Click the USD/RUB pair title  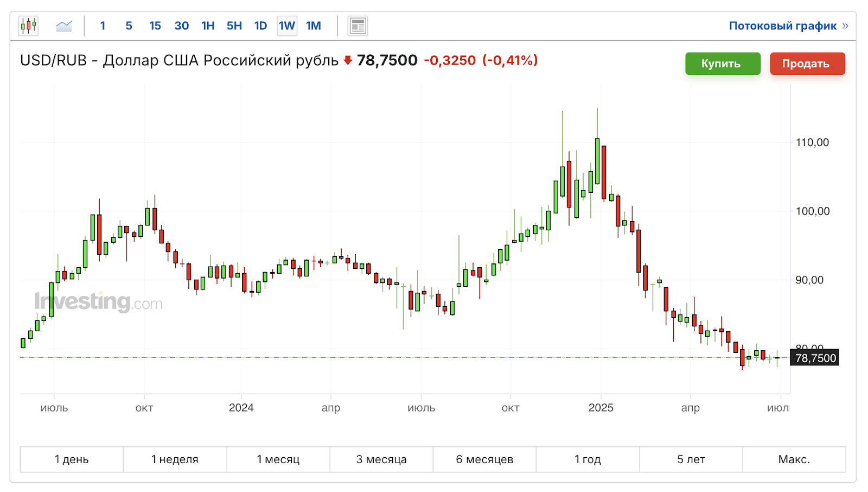tap(179, 60)
